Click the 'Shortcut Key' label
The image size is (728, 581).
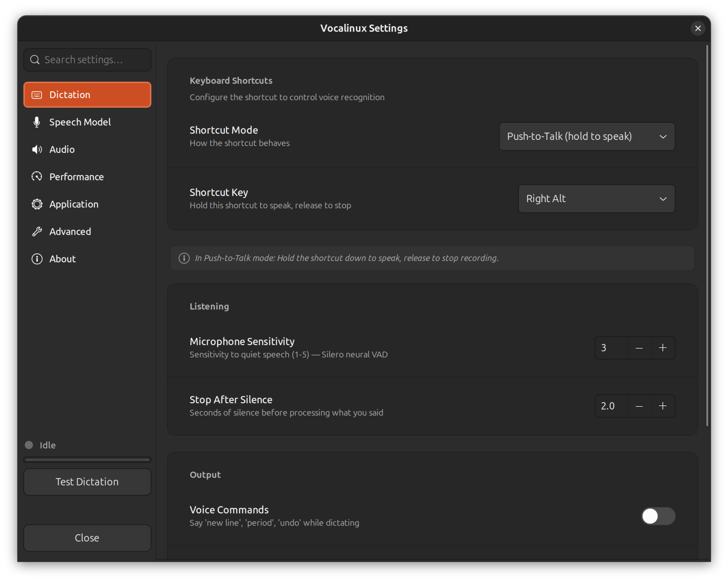[x=219, y=192]
